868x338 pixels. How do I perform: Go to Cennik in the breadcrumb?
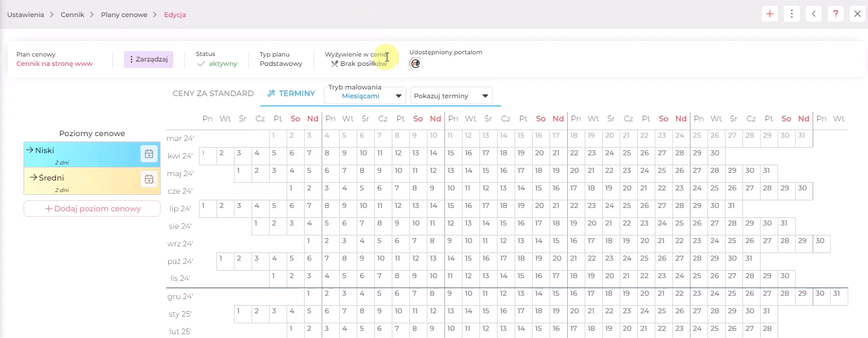(72, 15)
